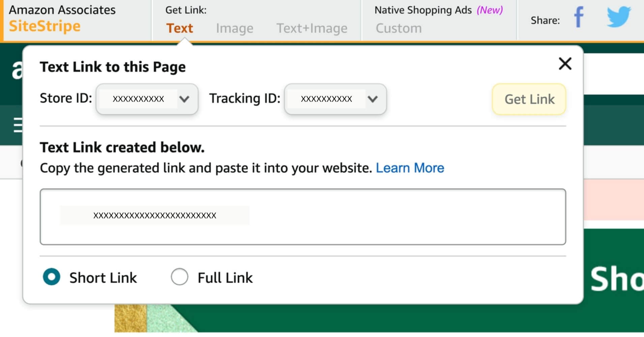Click the masked Store ID value

coord(138,99)
